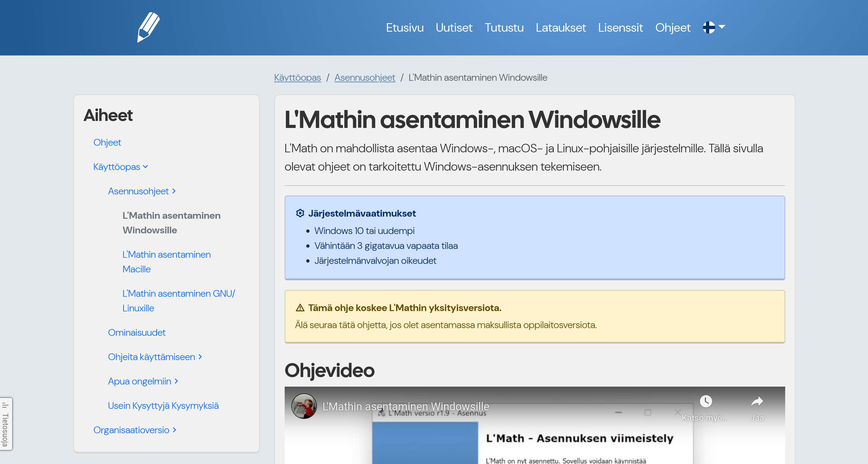
Task: Open the Finnish flag language selector
Action: pos(714,27)
